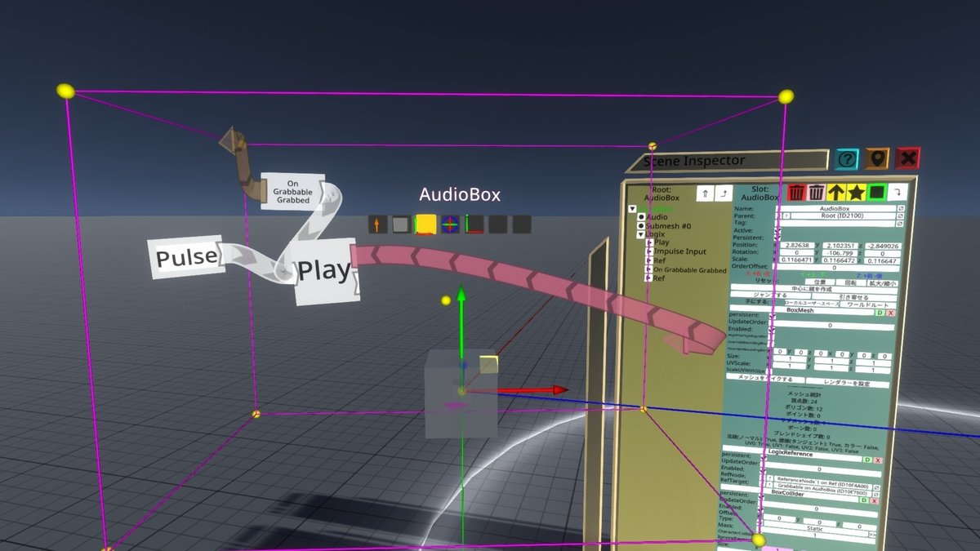
Task: Click the Position x field 2.82638
Action: tap(797, 245)
